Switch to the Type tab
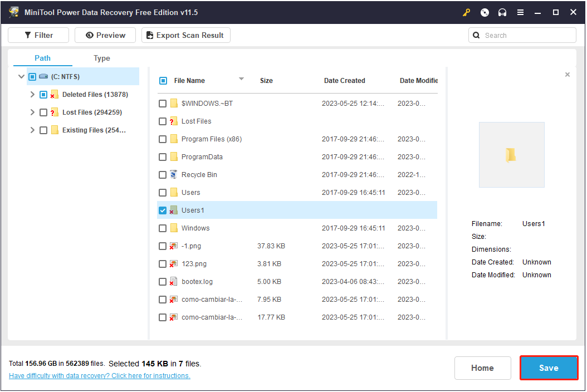The image size is (587, 392). pyautogui.click(x=101, y=58)
